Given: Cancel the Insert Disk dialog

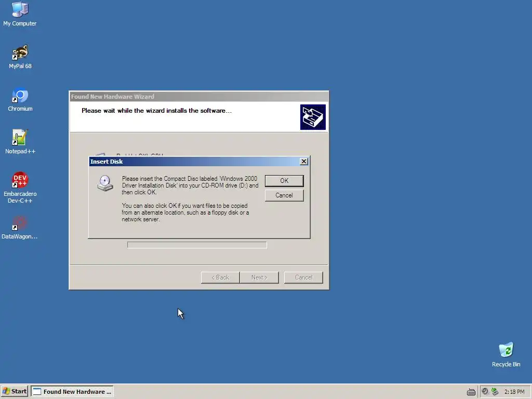Looking at the screenshot, I should [x=284, y=195].
